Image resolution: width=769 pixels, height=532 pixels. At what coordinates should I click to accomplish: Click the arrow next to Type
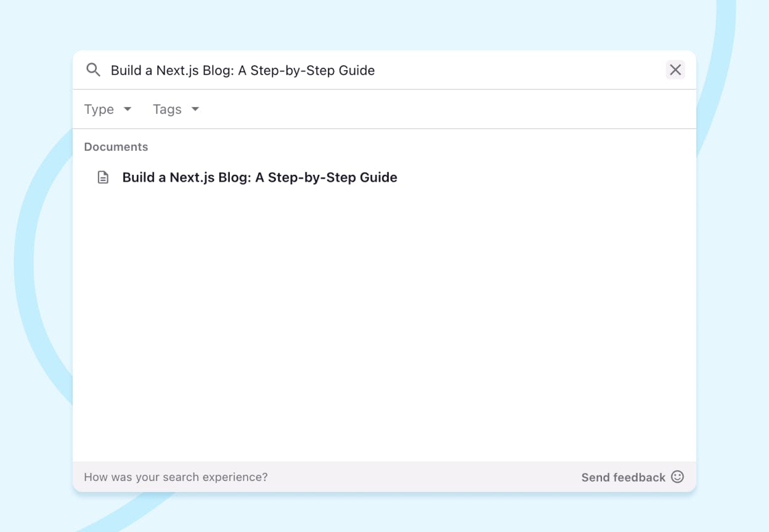(x=128, y=109)
